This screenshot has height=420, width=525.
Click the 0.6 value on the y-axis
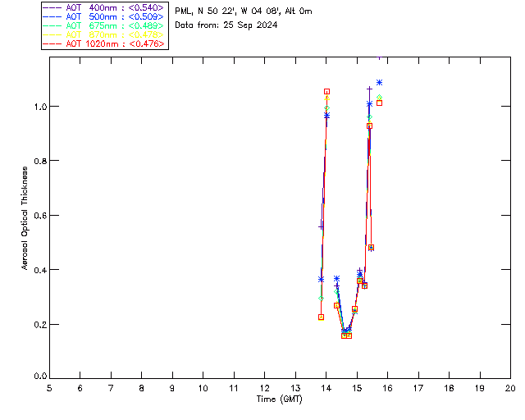click(x=40, y=216)
